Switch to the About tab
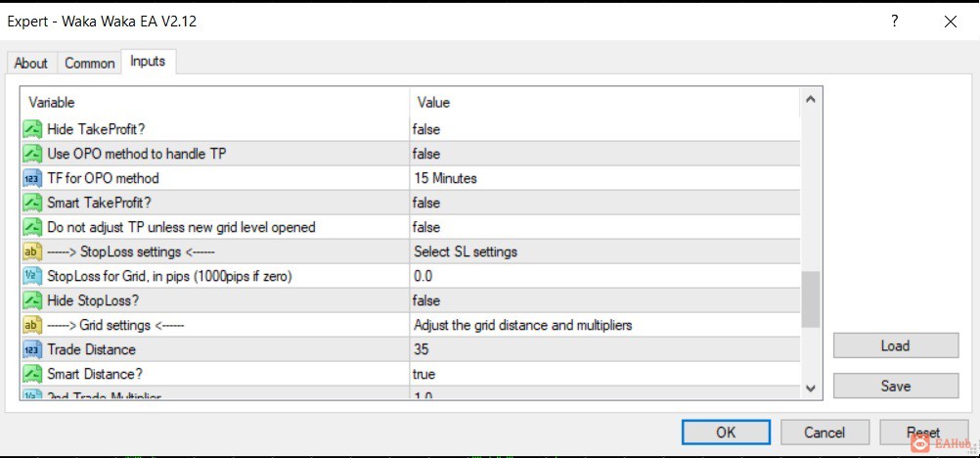 click(30, 64)
